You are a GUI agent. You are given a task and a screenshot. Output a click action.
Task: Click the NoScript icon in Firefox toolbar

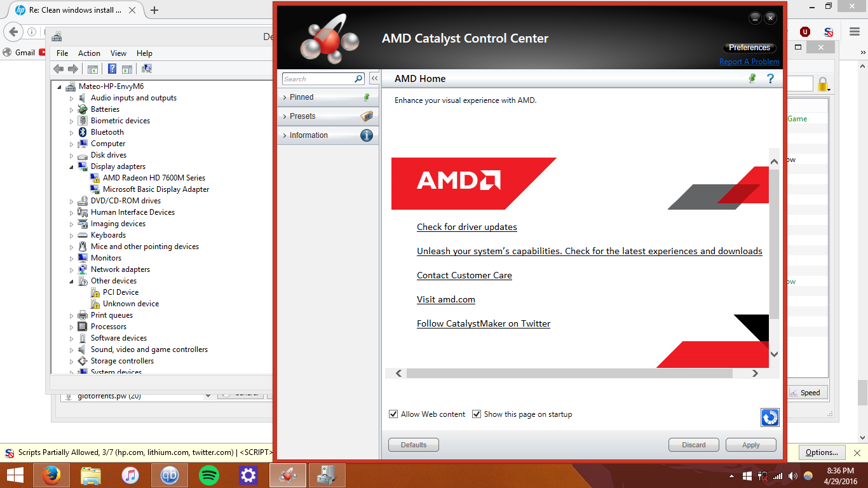click(x=829, y=31)
